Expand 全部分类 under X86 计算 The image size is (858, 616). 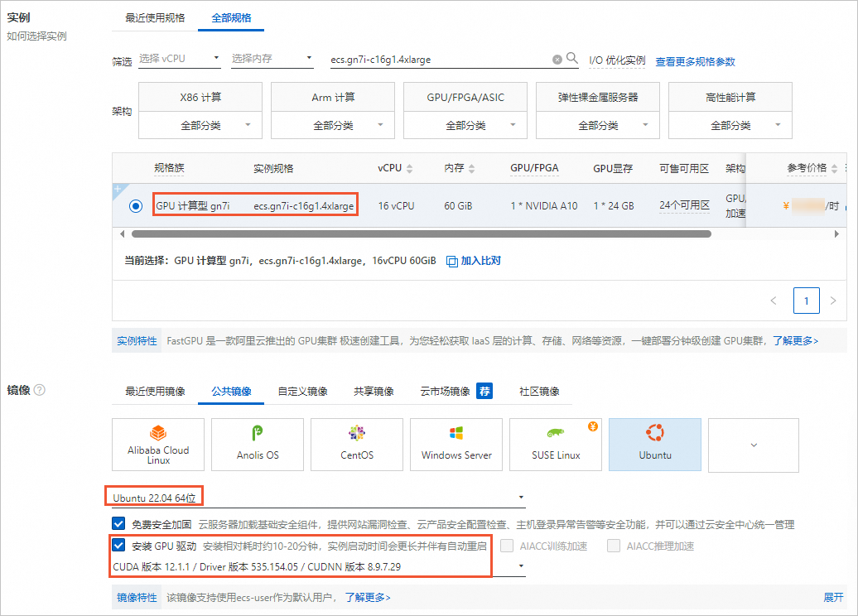click(x=200, y=125)
